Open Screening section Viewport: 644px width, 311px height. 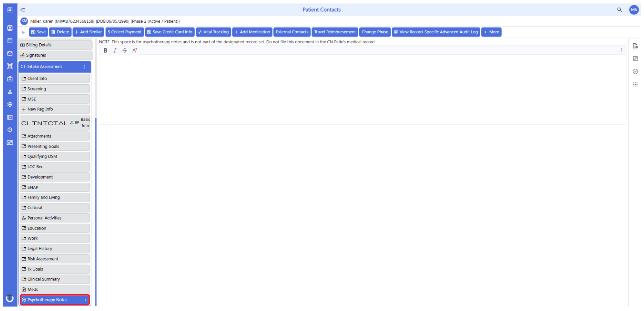tap(55, 89)
